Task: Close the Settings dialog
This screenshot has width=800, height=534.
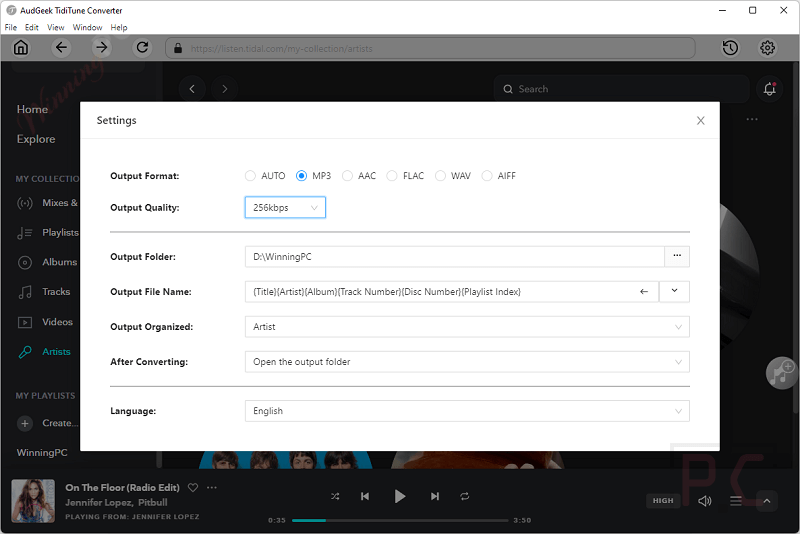Action: click(x=701, y=120)
